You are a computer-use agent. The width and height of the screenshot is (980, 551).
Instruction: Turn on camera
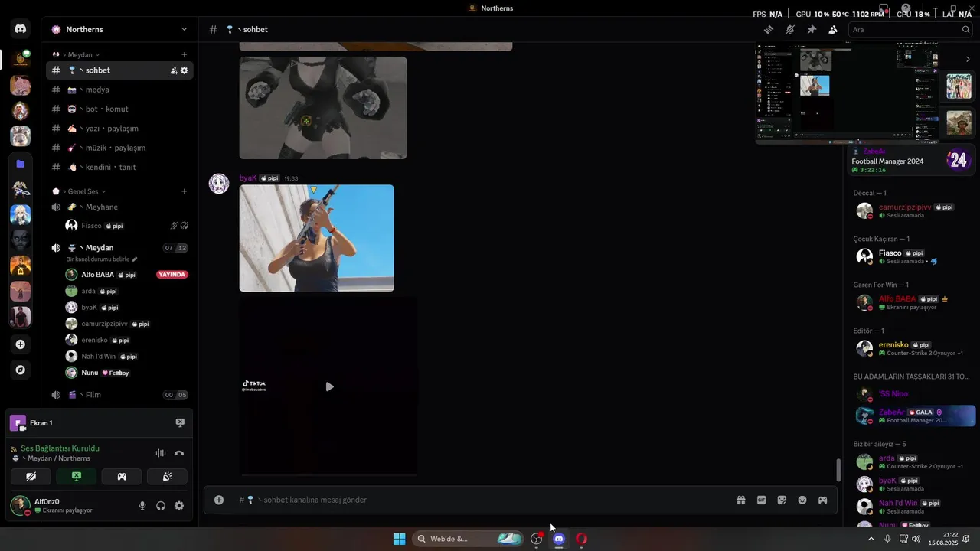(x=31, y=477)
